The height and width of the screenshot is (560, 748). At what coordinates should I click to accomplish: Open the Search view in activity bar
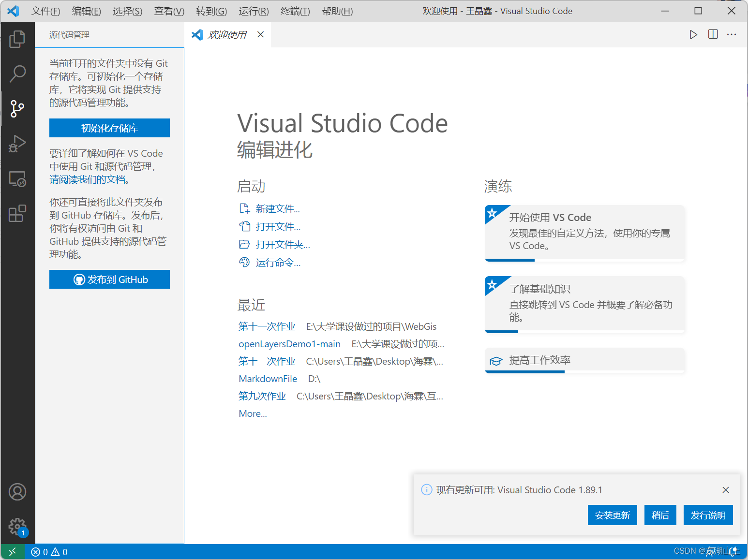17,74
